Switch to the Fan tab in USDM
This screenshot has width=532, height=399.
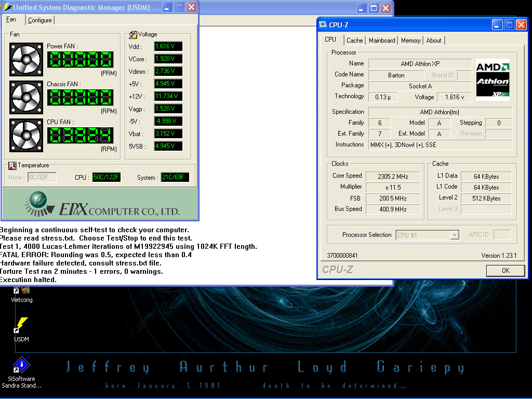(11, 19)
